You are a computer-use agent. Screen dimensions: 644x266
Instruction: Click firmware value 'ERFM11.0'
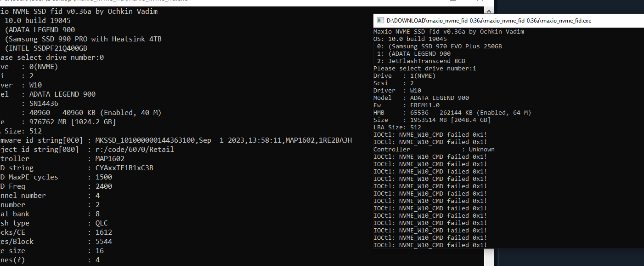click(425, 105)
